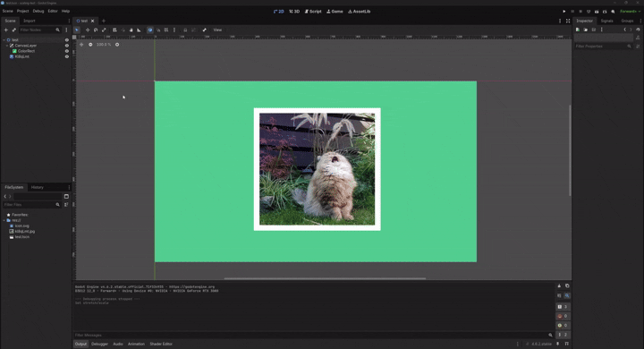Create a new resource in Inspector
Image resolution: width=644 pixels, height=349 pixels.
pyautogui.click(x=578, y=30)
